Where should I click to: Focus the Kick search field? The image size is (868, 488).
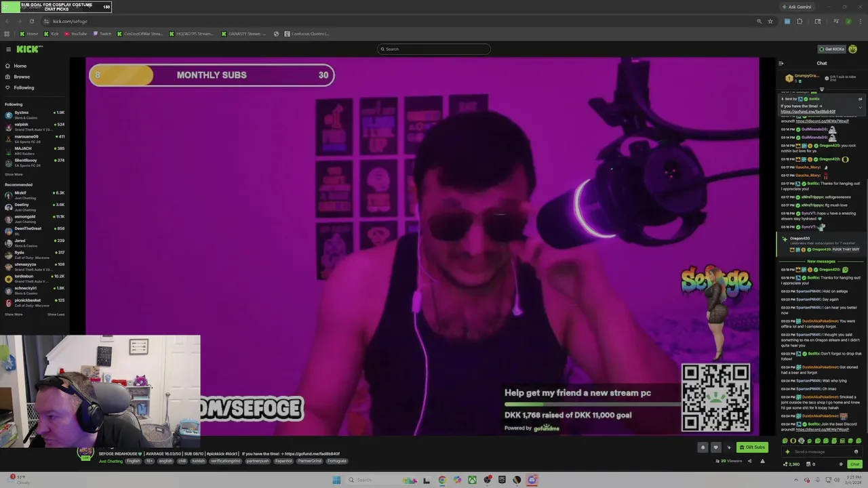[434, 49]
